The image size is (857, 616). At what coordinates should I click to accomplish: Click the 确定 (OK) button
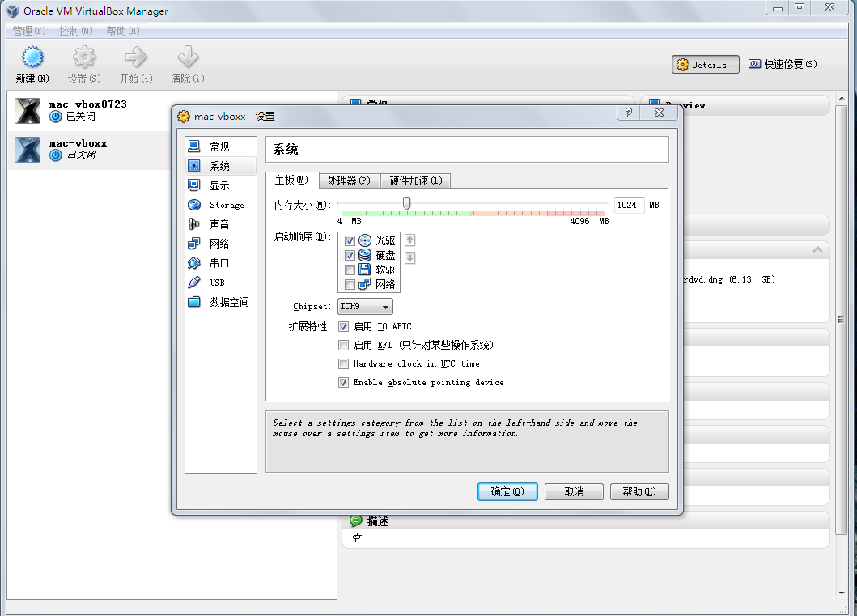point(507,491)
